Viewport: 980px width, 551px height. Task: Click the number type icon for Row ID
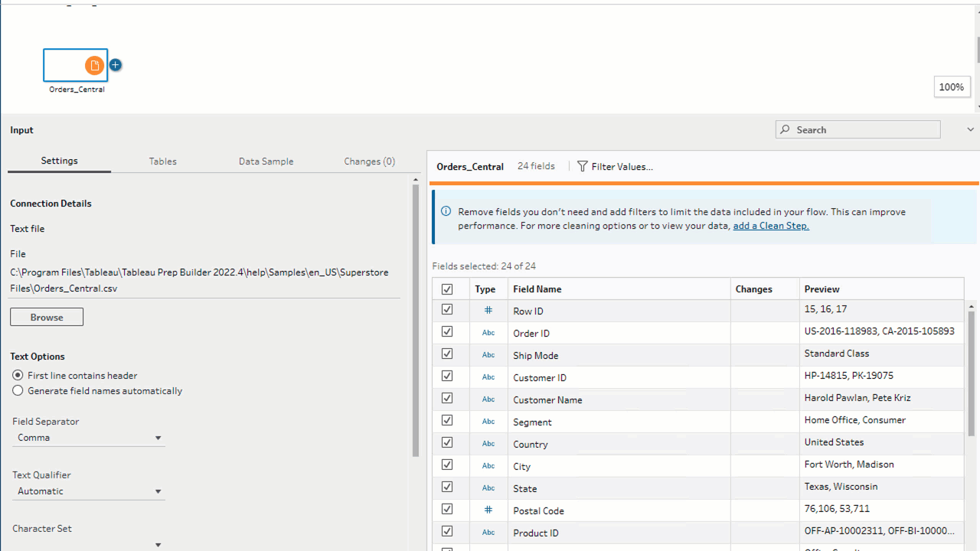[x=488, y=311]
